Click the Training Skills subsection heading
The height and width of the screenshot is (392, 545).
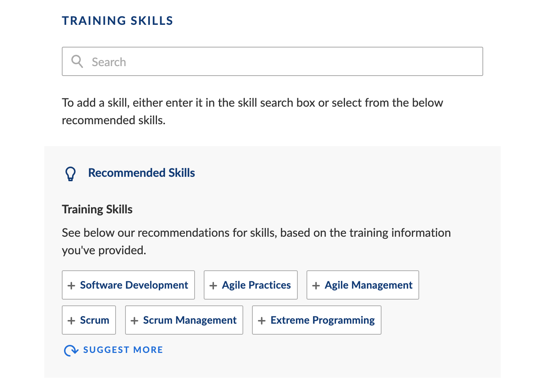97,209
